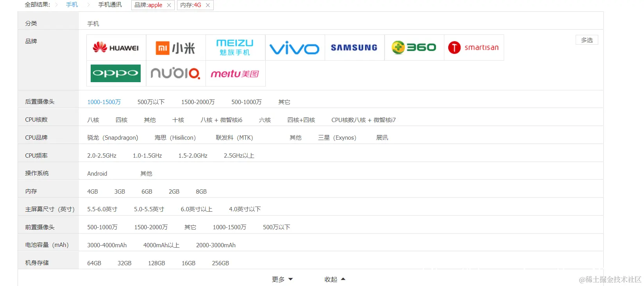Choose 64GB storage option
Viewport: 644px width, 286px height.
94,263
